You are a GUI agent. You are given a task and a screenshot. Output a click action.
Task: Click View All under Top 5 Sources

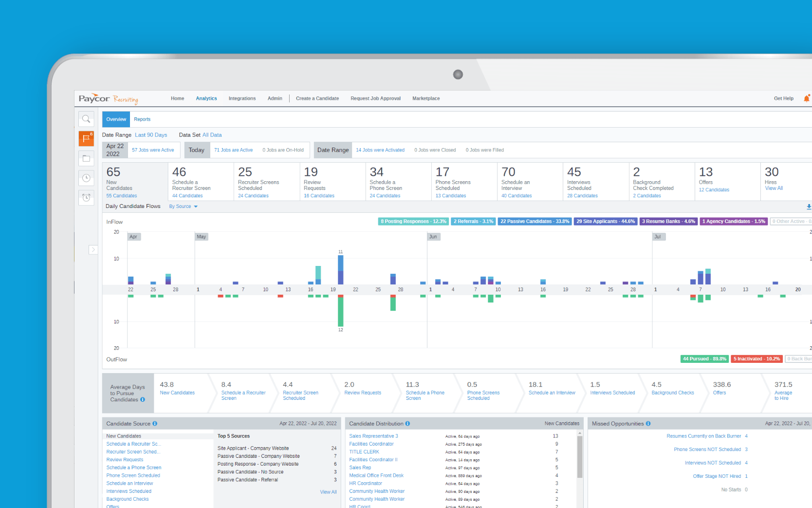(x=328, y=492)
